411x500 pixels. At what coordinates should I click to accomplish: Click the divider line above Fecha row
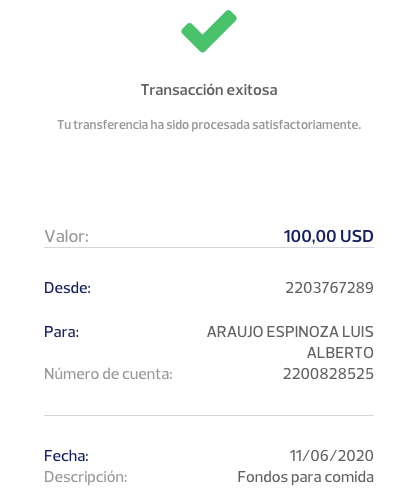pyautogui.click(x=209, y=416)
